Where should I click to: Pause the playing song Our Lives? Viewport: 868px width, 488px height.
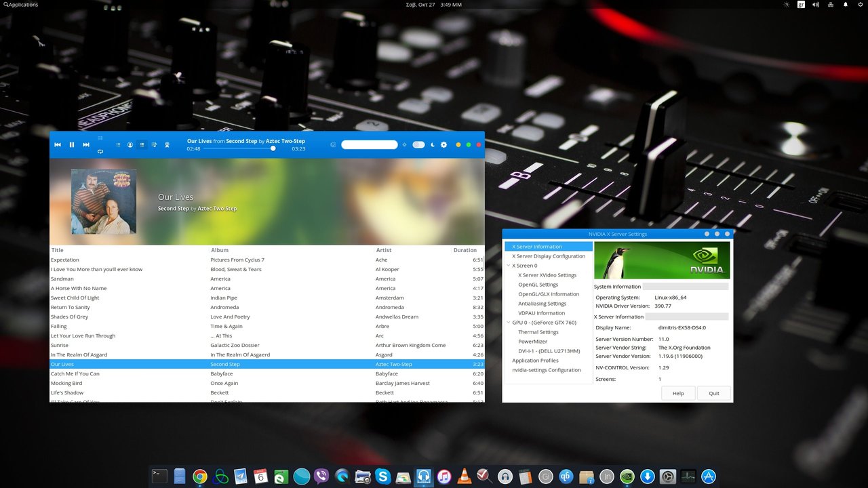click(72, 144)
